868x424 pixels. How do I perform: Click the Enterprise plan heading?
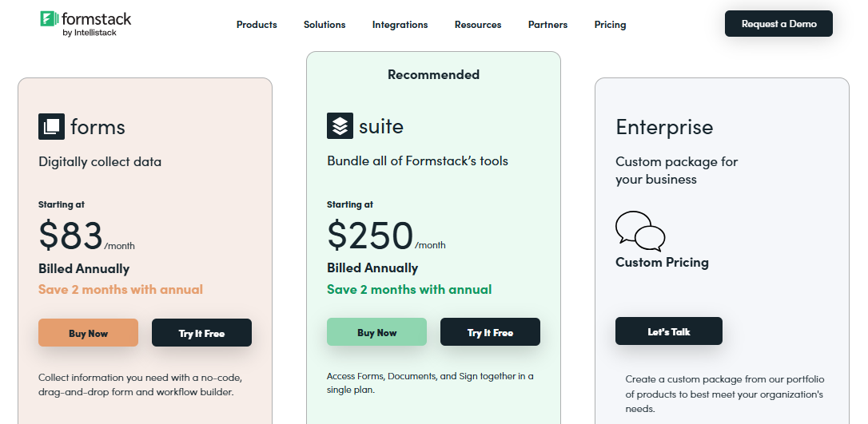664,127
